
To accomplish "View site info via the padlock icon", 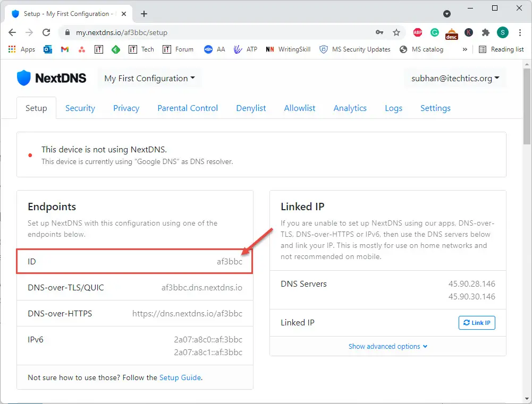I will tap(67, 32).
